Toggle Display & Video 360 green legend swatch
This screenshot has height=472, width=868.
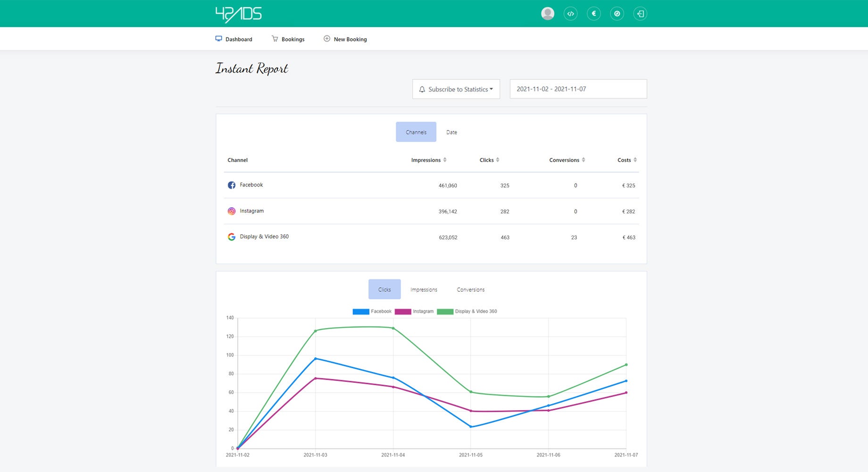coord(445,312)
